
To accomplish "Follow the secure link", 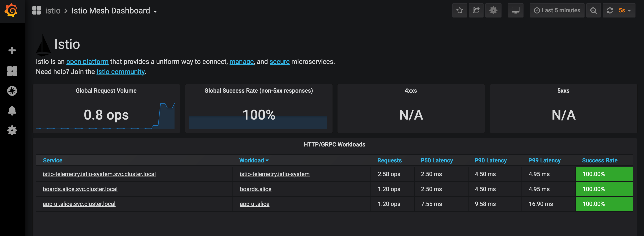I will (279, 61).
